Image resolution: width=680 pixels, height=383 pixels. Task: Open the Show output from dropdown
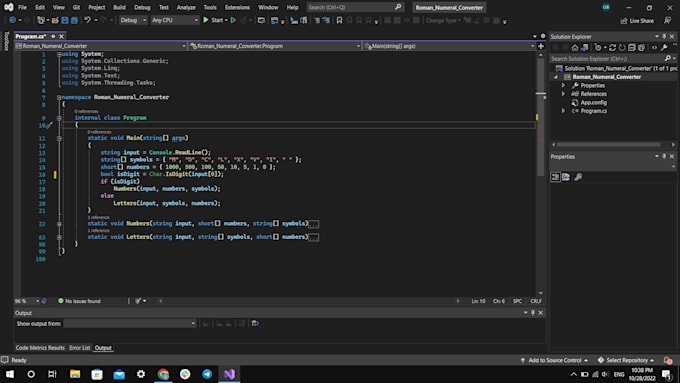coord(130,324)
